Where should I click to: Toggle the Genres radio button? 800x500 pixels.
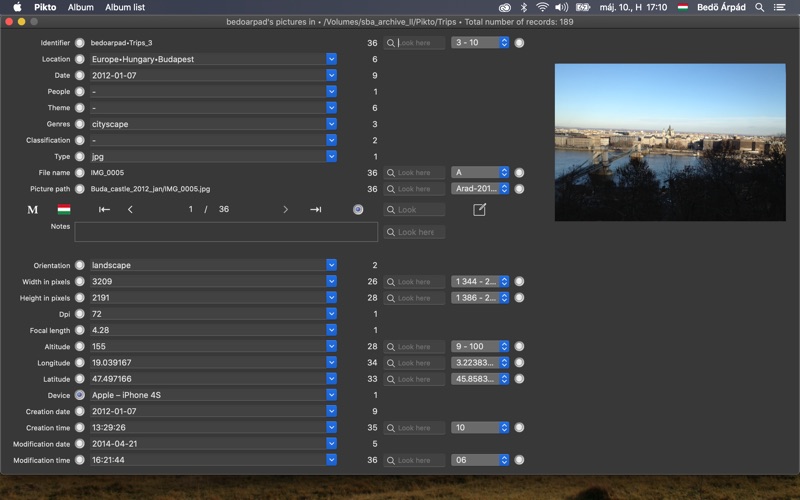80,124
